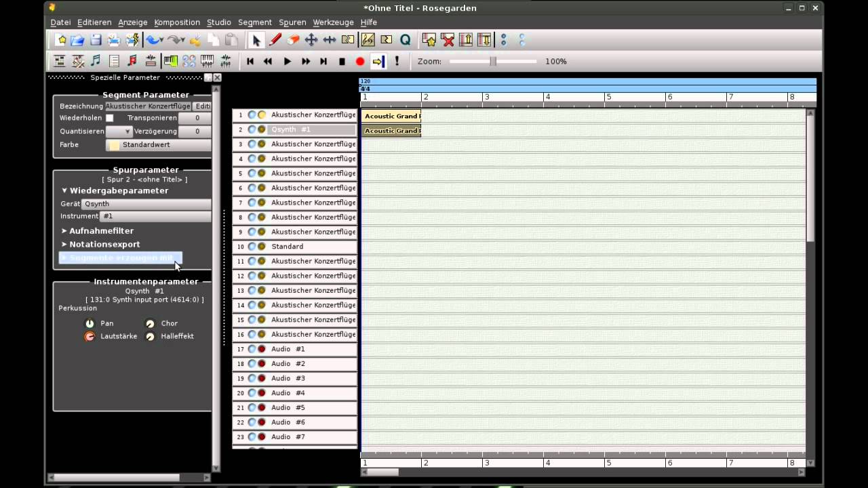Arm recording on track 17 Audio #1
The width and height of the screenshot is (868, 488).
pyautogui.click(x=261, y=349)
